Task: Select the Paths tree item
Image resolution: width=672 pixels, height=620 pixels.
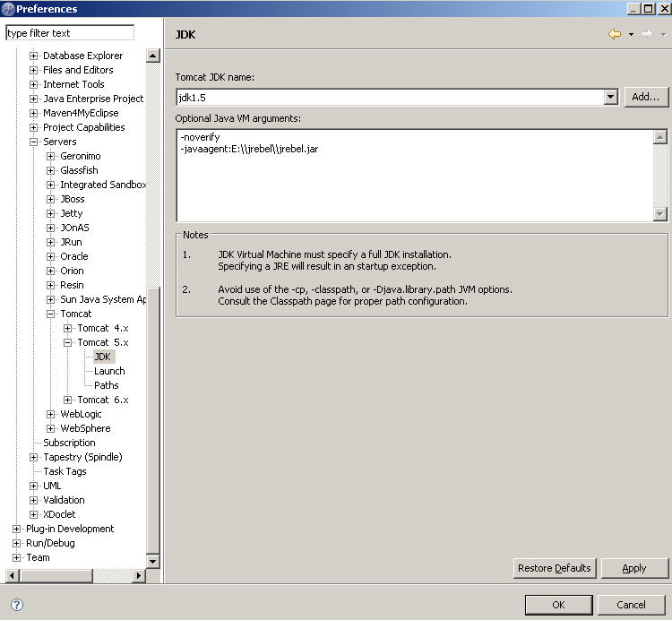Action: (x=107, y=385)
